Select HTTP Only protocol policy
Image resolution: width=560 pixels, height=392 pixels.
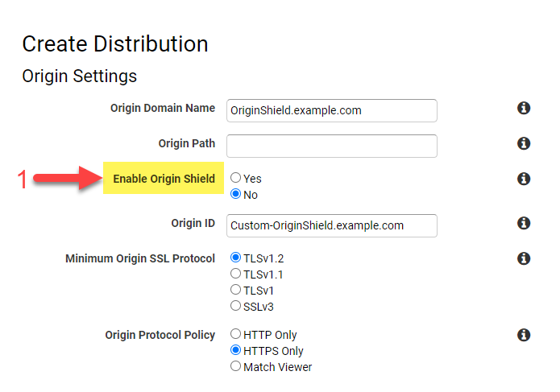click(x=236, y=335)
